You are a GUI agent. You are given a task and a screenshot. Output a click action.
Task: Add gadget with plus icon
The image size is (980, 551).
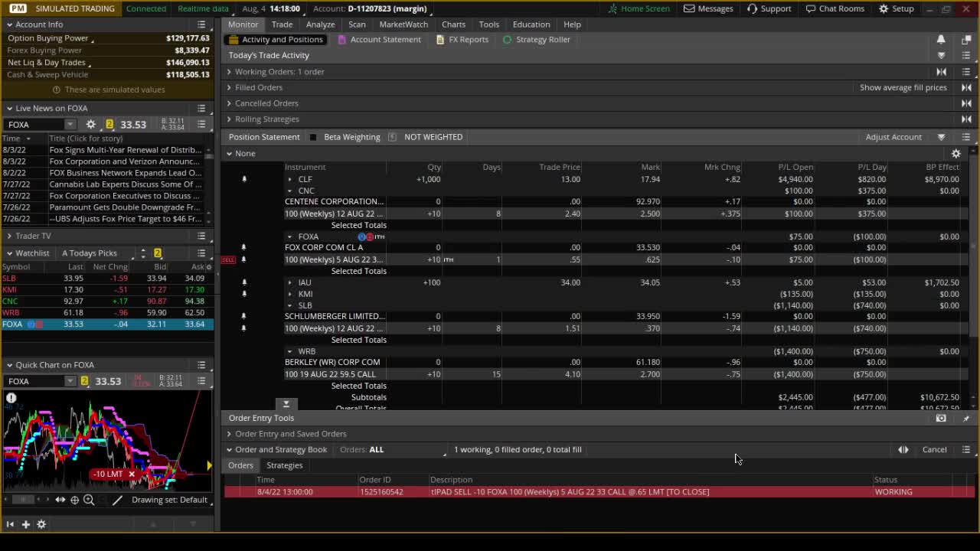25,524
